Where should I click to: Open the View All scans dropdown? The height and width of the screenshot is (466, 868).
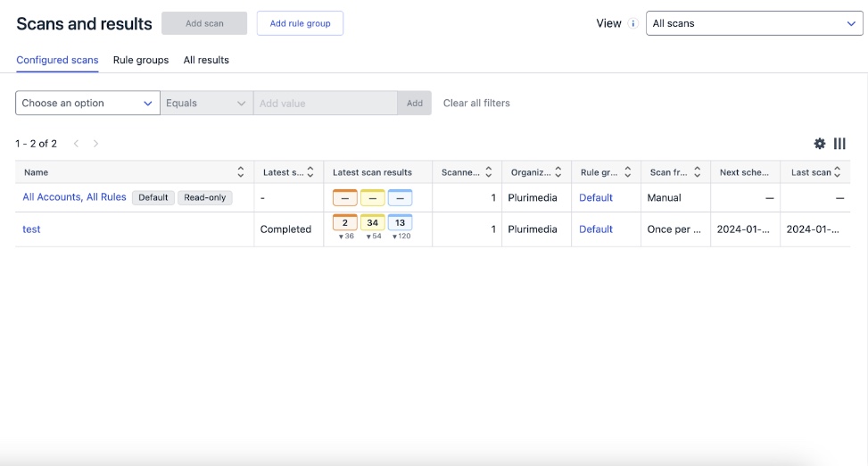click(754, 23)
